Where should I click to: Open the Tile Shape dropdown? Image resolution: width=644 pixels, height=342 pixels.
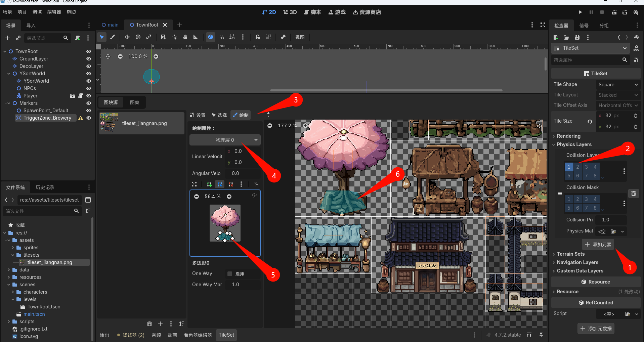(618, 85)
